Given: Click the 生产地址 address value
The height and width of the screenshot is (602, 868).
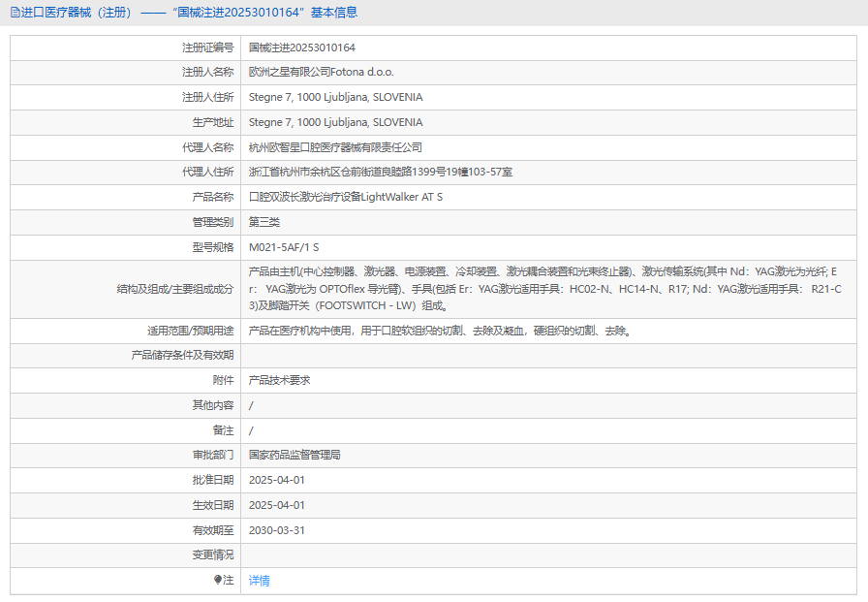Looking at the screenshot, I should click(335, 122).
